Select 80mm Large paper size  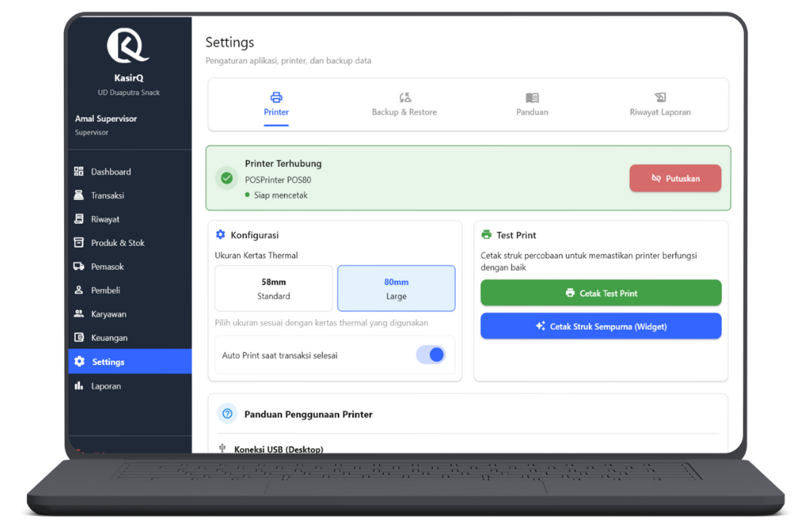tap(396, 288)
